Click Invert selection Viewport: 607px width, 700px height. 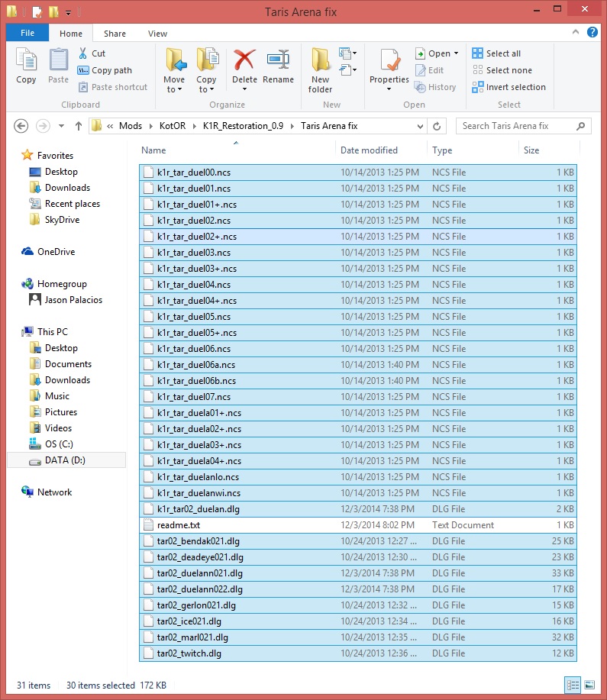(x=509, y=87)
